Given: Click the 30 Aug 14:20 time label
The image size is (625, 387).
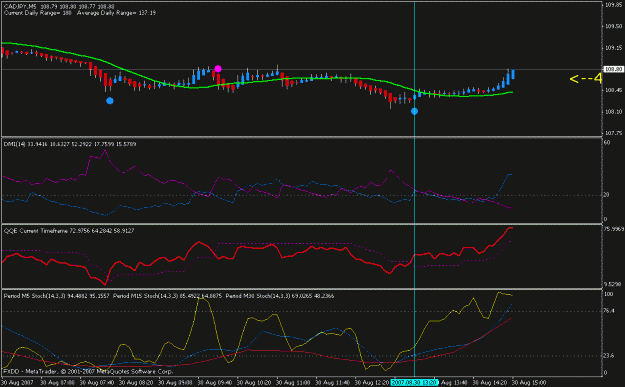Looking at the screenshot, I should [489, 383].
